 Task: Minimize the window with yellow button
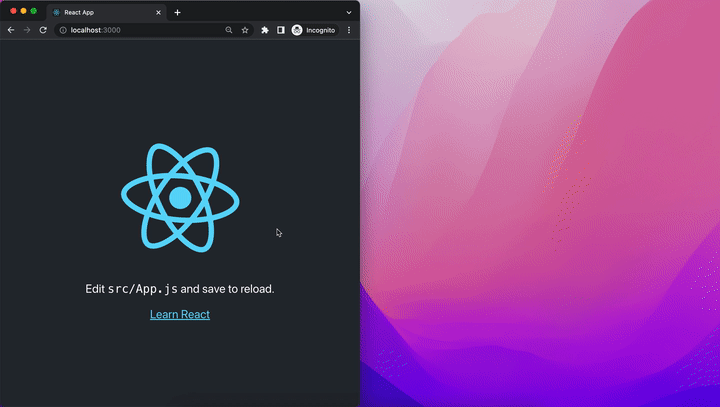[23, 11]
